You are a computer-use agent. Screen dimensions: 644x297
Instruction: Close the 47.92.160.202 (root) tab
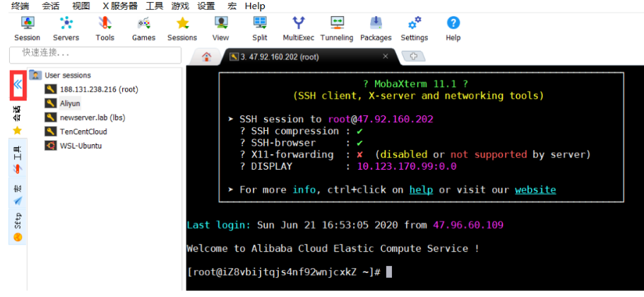pos(386,57)
